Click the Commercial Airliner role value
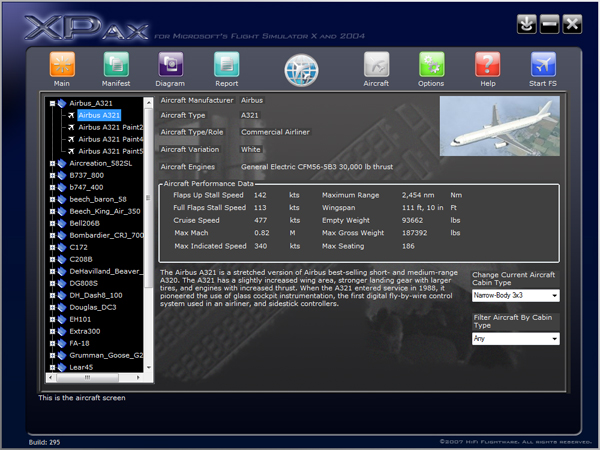The height and width of the screenshot is (450, 600). click(x=275, y=132)
